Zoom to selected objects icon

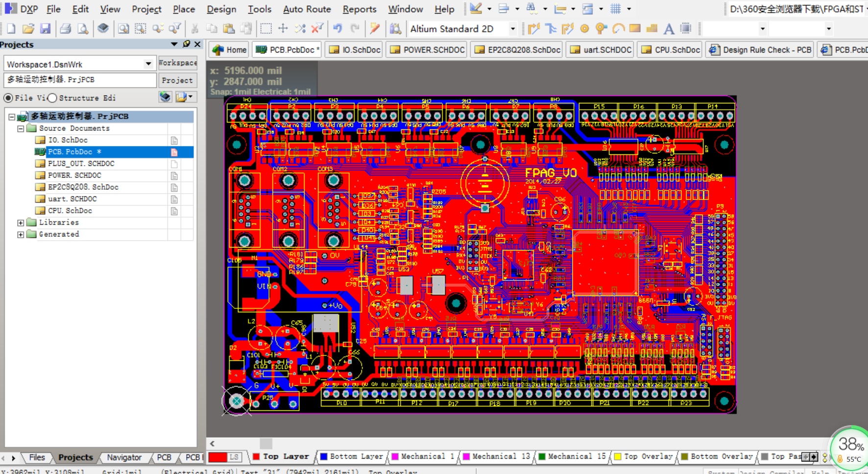pyautogui.click(x=158, y=29)
